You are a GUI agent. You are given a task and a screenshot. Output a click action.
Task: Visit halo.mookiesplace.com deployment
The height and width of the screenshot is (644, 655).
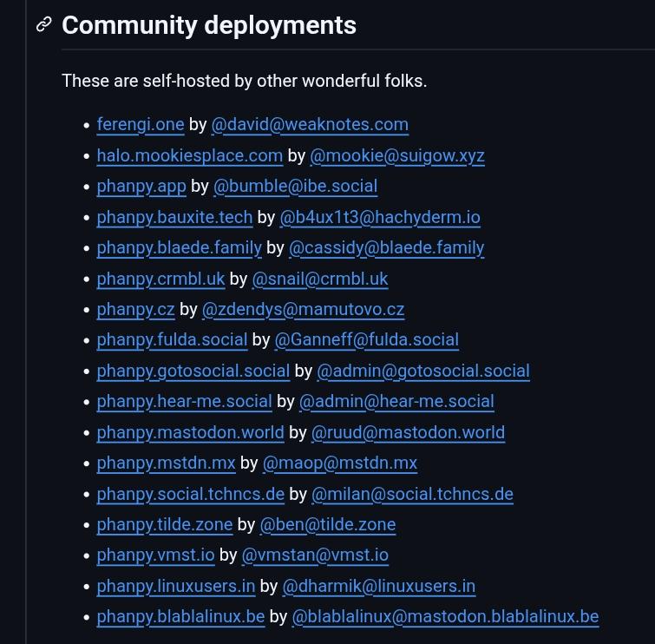189,155
